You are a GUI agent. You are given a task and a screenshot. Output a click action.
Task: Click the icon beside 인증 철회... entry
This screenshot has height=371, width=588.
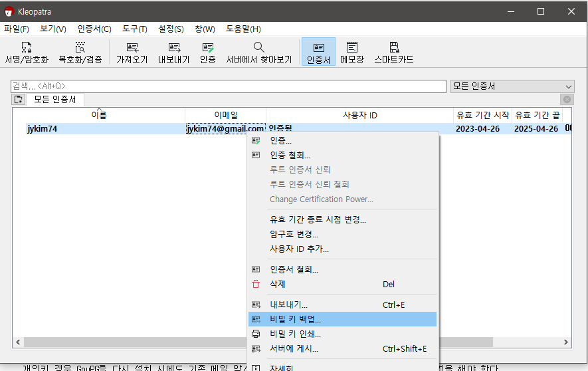(256, 155)
